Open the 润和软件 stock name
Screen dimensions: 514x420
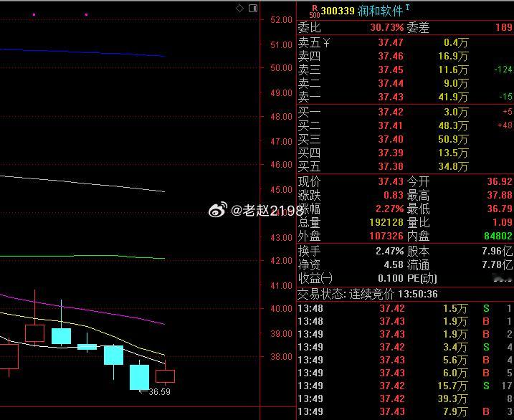coord(380,11)
